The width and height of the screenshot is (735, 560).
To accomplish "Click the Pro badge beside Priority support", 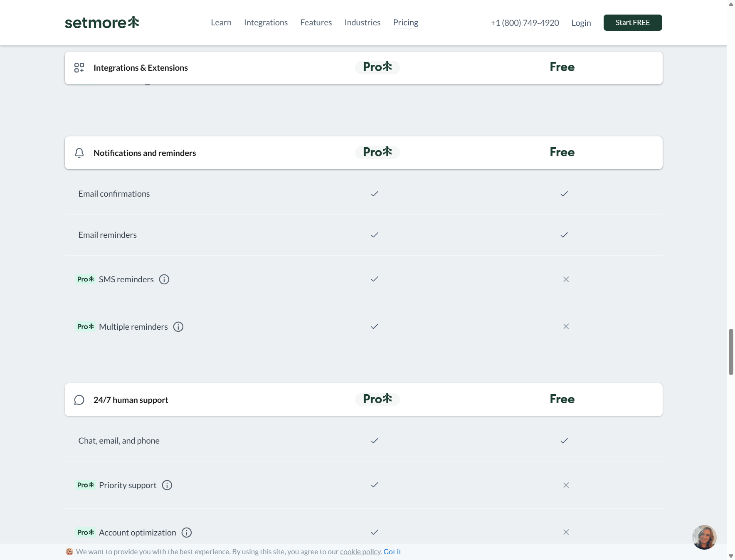I will (86, 485).
